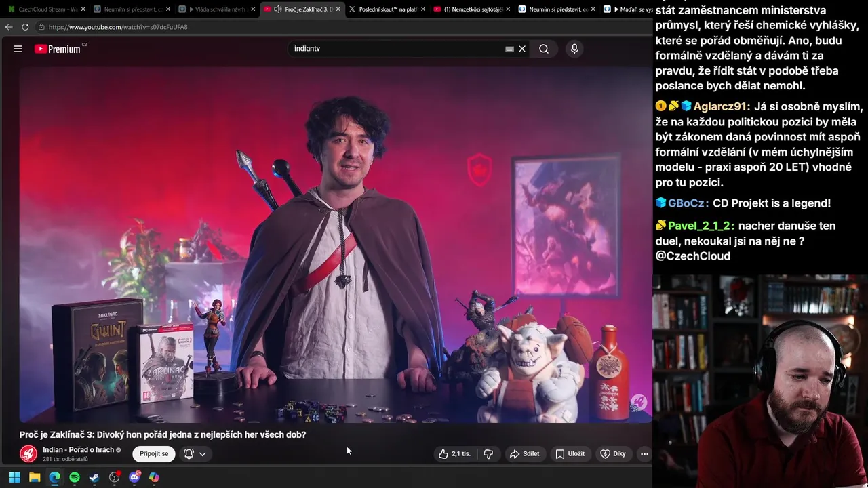Image resolution: width=868 pixels, height=488 pixels.
Task: Toggle the notification bell for the channel
Action: (x=189, y=454)
